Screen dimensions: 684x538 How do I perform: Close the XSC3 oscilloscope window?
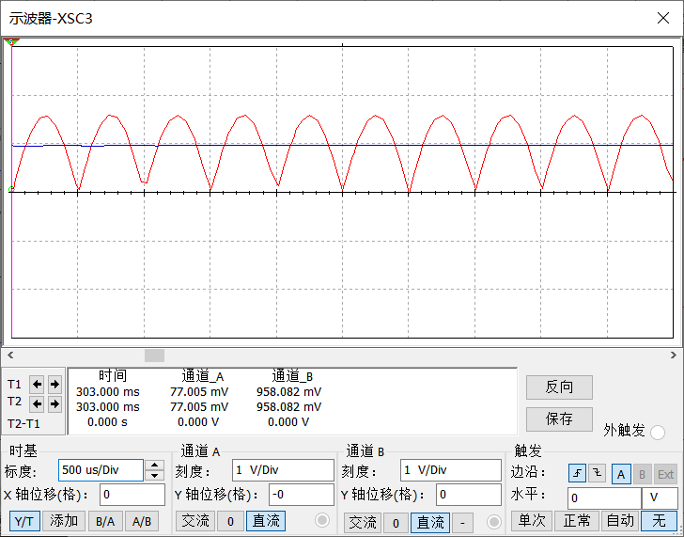[x=663, y=18]
